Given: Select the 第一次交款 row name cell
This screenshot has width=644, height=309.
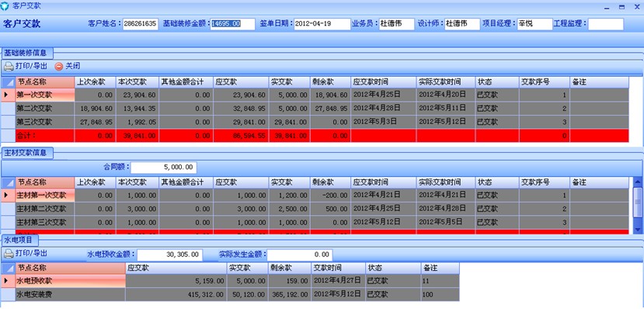Looking at the screenshot, I should 45,95.
